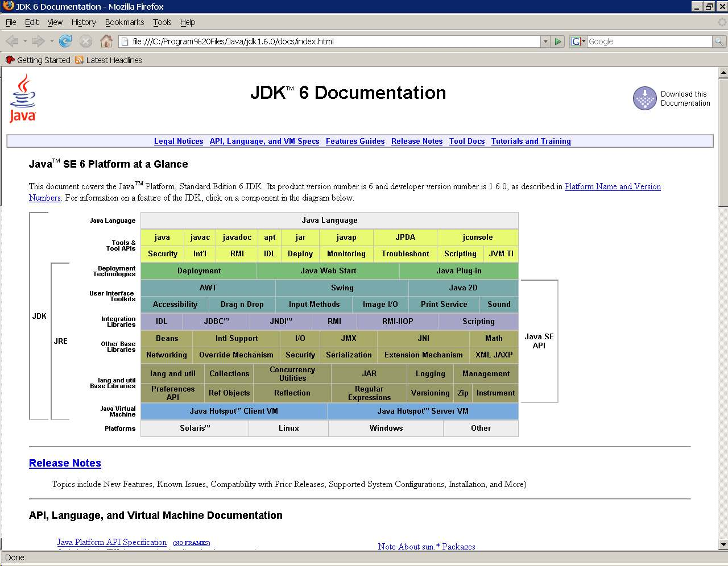
Task: Click Extension Mechanism cell
Action: tap(424, 355)
